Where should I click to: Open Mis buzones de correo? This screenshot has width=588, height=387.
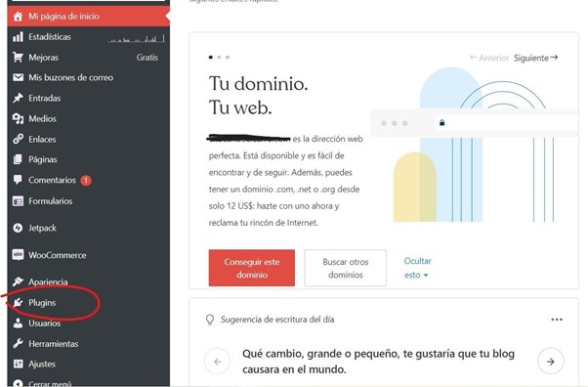point(89,77)
